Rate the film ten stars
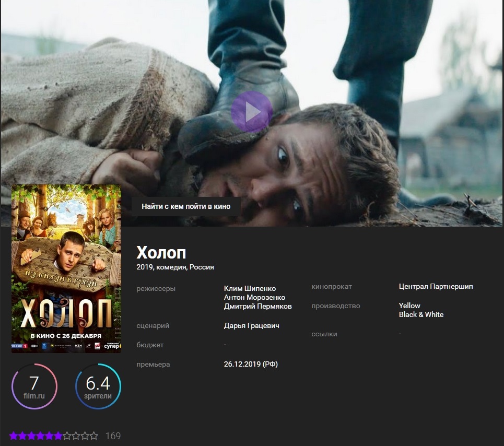The image size is (504, 446). pos(94,436)
